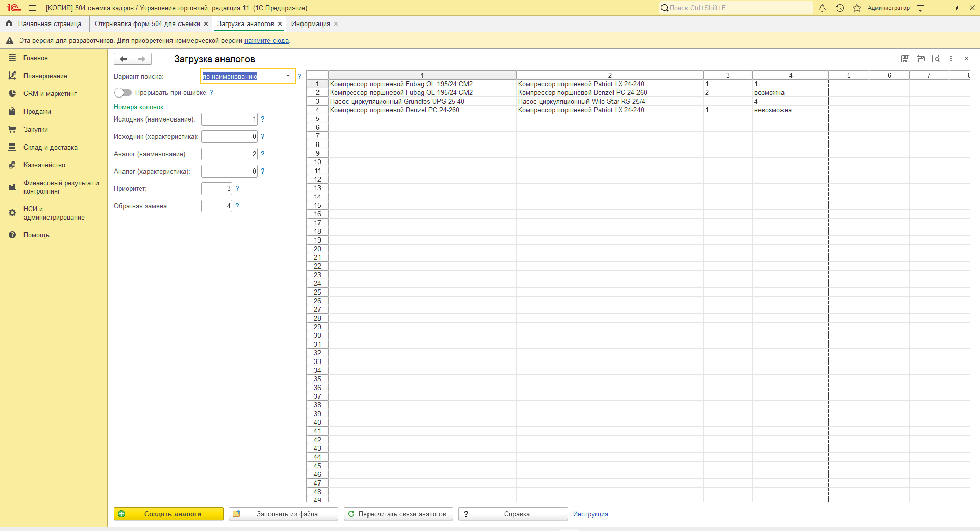Click the Аналог (наименование) column number field
980x531 pixels.
(229, 154)
